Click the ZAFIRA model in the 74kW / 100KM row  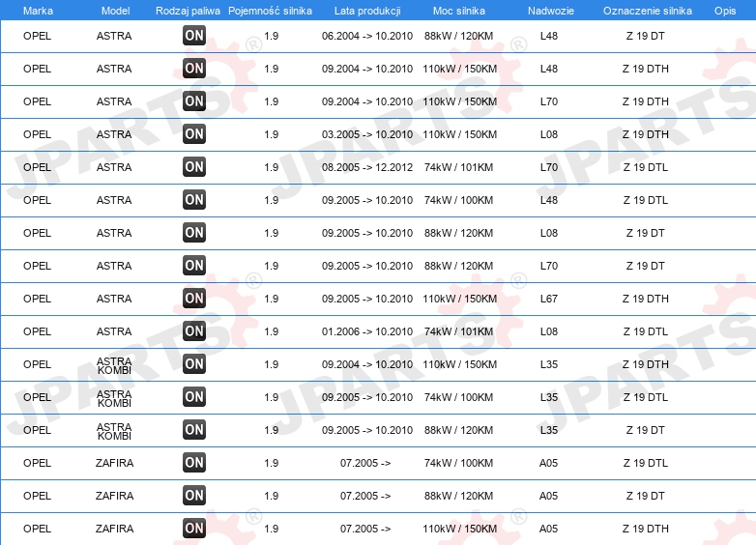click(114, 463)
